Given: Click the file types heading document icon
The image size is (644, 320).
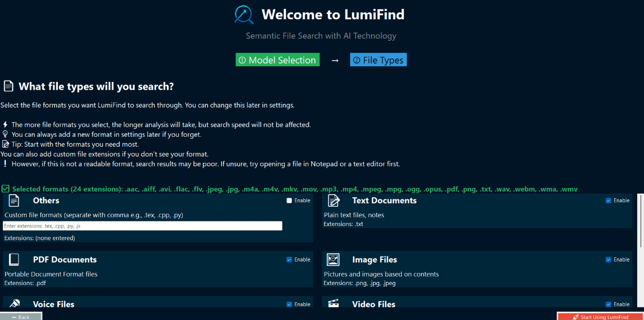Looking at the screenshot, I should (x=8, y=86).
